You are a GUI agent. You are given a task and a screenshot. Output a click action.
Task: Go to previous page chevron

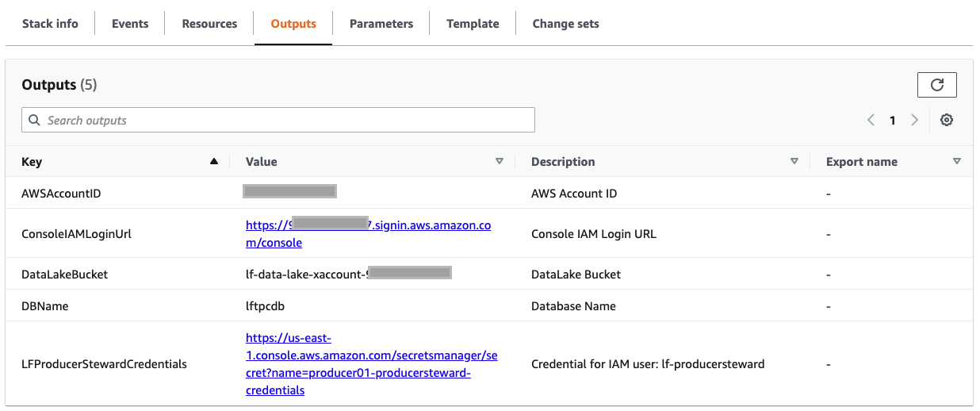coord(871,121)
